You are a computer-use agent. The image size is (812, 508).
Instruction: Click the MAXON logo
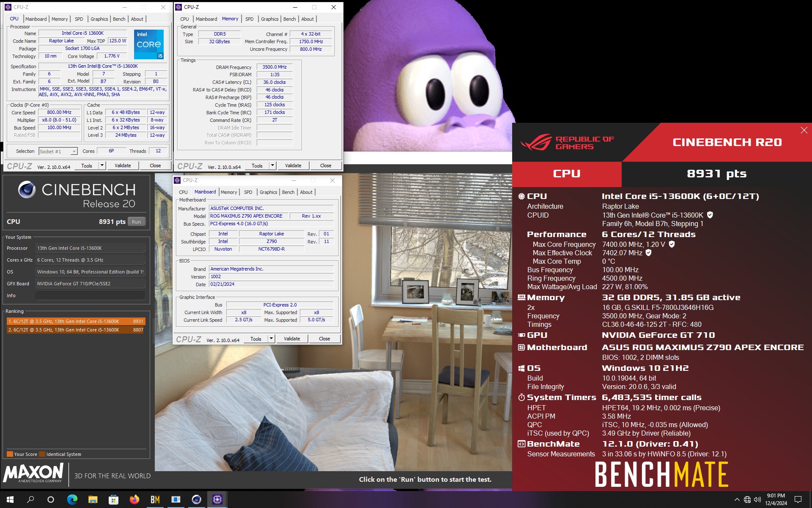click(x=33, y=473)
